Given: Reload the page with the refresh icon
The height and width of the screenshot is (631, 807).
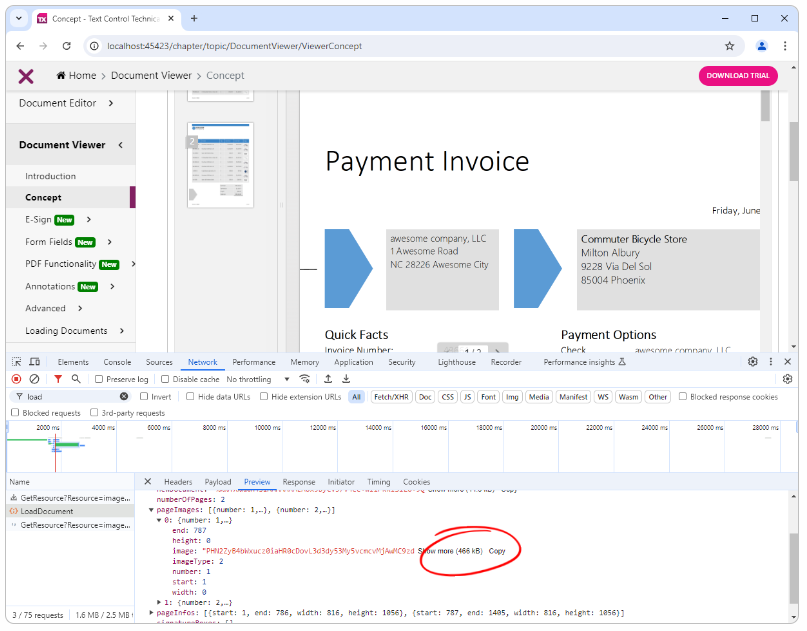Looking at the screenshot, I should (x=66, y=46).
